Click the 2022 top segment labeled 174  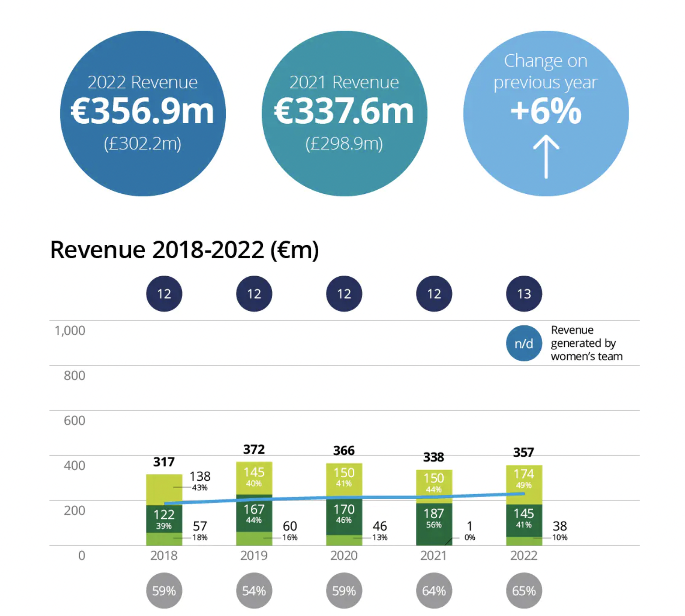[x=524, y=485]
